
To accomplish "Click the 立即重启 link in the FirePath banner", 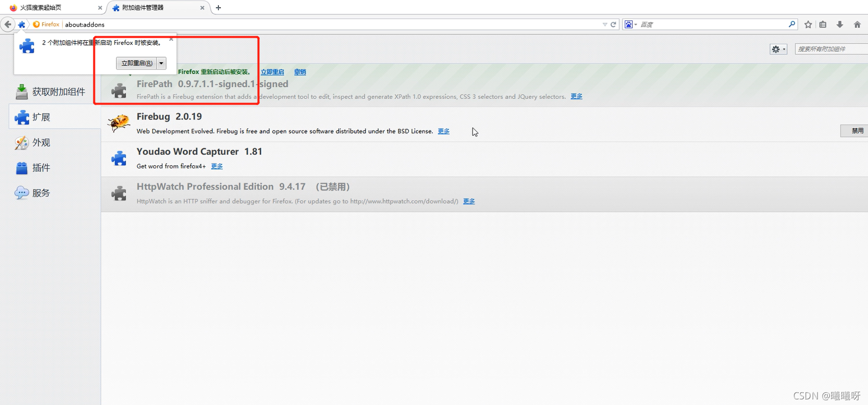I will click(x=272, y=72).
